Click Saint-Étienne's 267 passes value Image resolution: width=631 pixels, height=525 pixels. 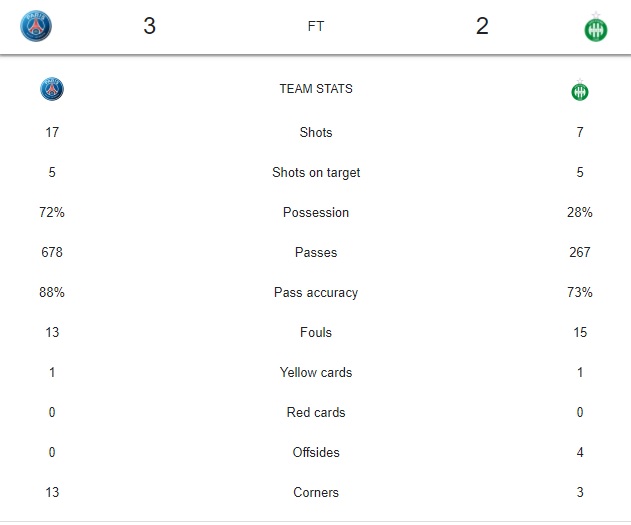point(580,252)
